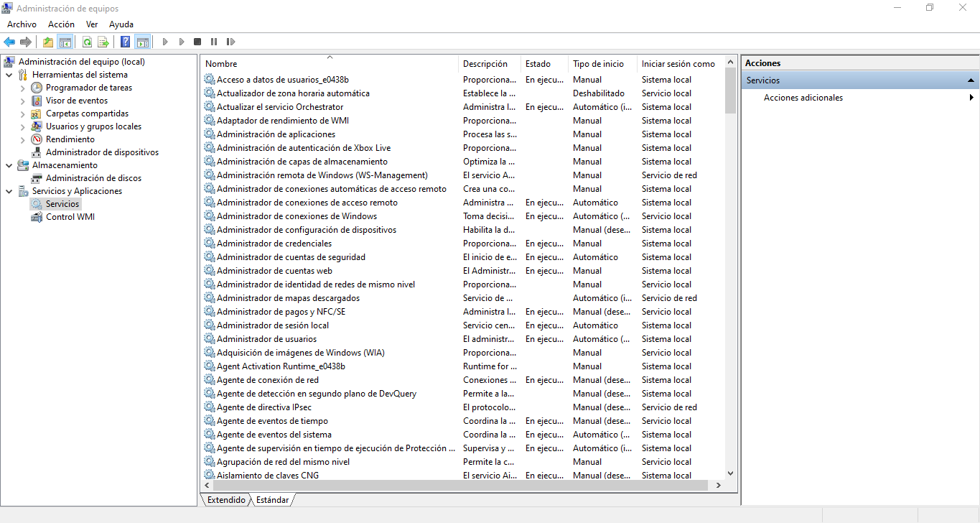
Task: Switch to the Extendido tab
Action: tap(226, 500)
